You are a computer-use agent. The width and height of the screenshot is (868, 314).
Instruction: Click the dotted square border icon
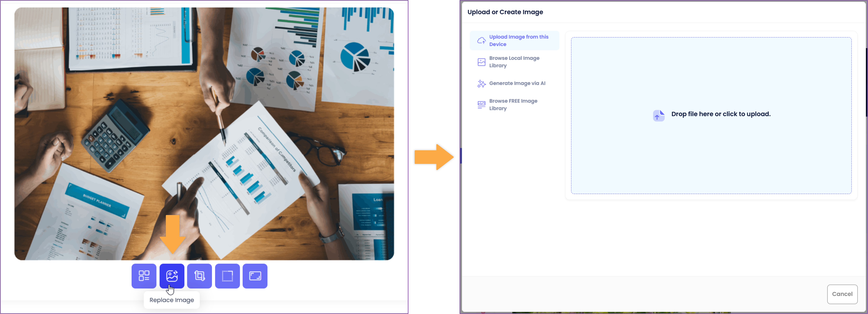(227, 276)
